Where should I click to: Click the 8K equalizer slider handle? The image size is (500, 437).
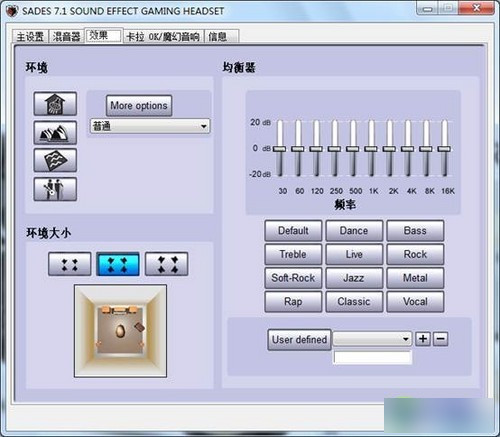tap(426, 149)
